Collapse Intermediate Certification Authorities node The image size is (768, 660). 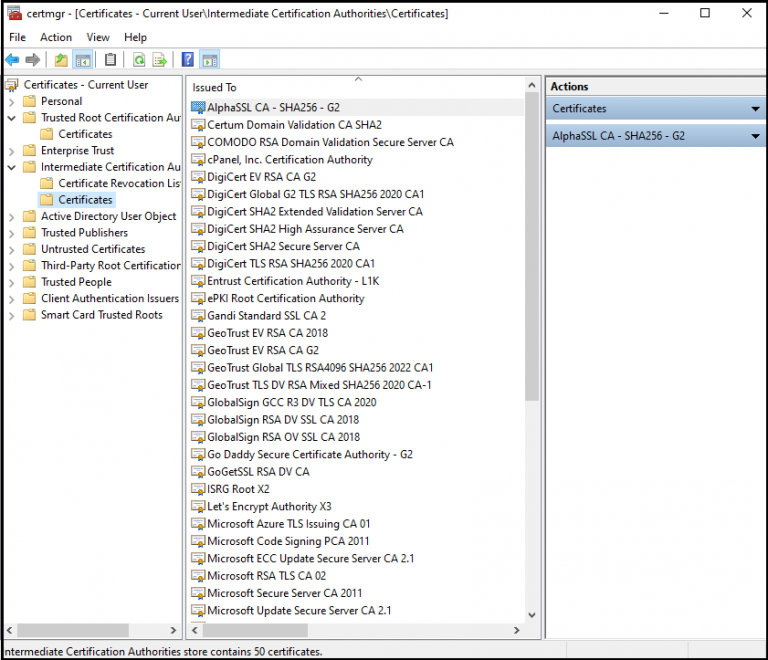pyautogui.click(x=12, y=167)
